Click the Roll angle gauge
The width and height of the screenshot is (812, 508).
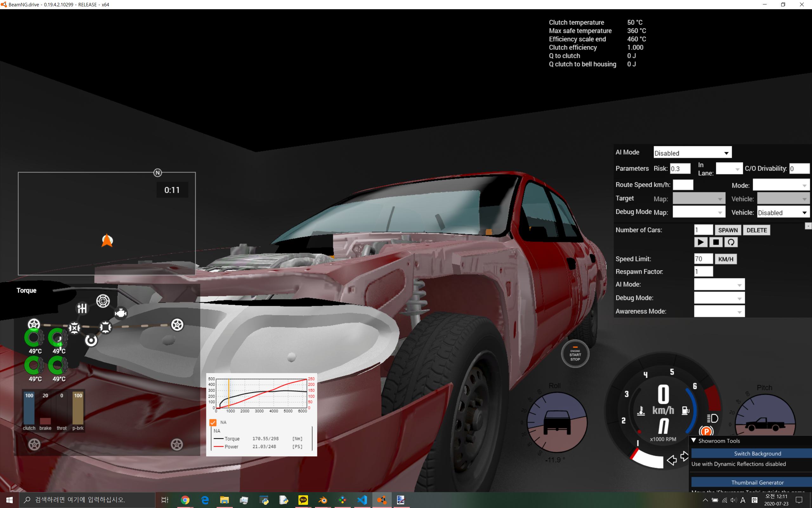[x=557, y=422]
